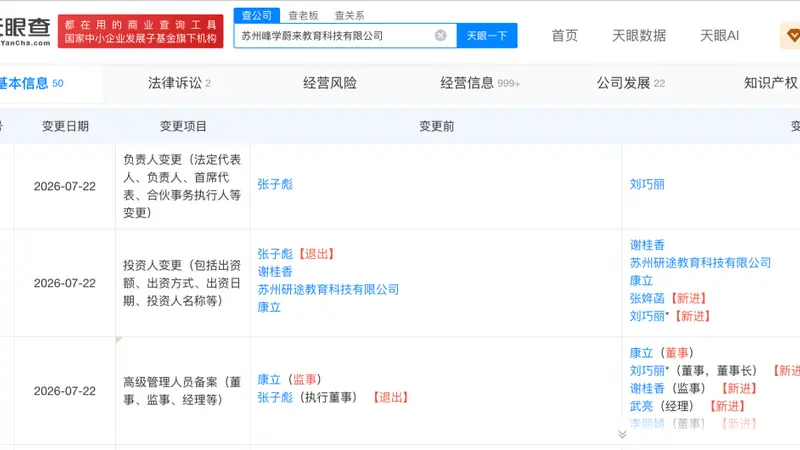
Task: Open 刘巧丽 link in the 负责人变更 row
Action: [647, 184]
